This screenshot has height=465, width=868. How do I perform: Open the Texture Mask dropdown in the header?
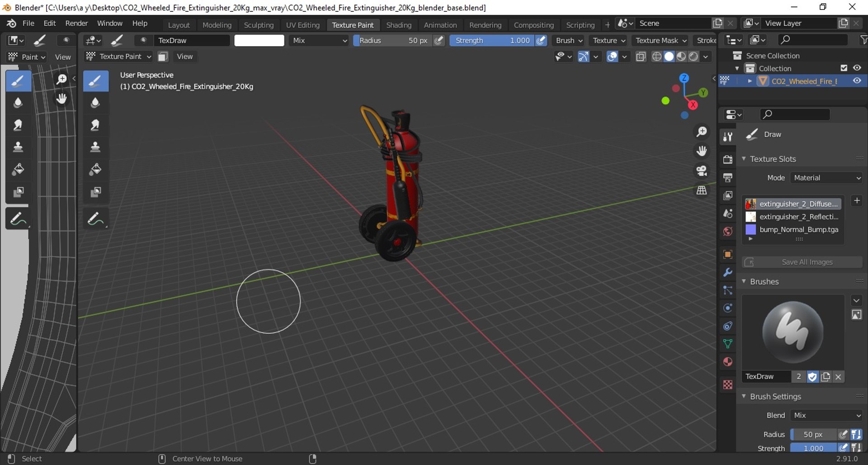pos(661,40)
